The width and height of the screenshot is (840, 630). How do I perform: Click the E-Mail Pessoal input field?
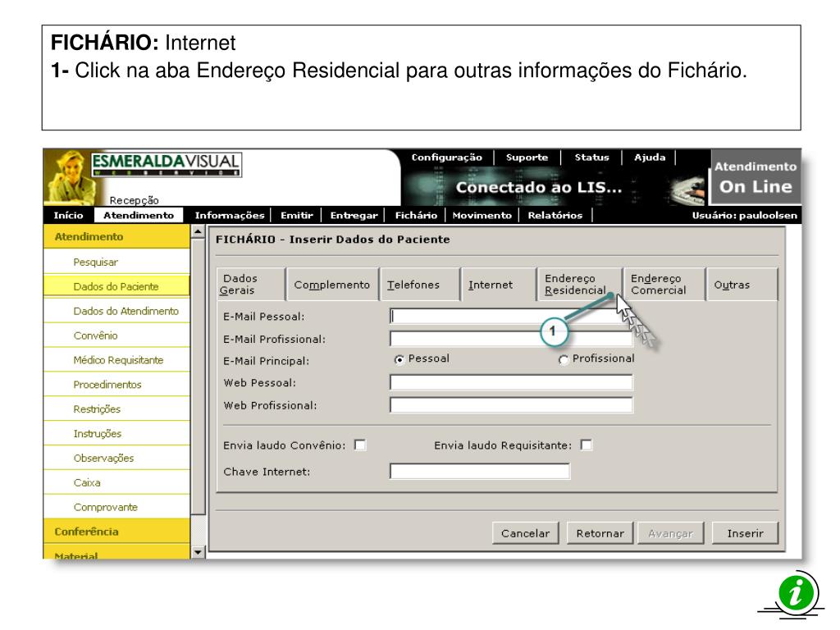tap(511, 316)
